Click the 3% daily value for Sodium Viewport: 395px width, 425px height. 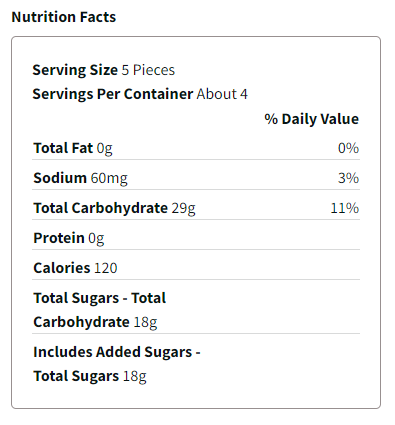[348, 178]
